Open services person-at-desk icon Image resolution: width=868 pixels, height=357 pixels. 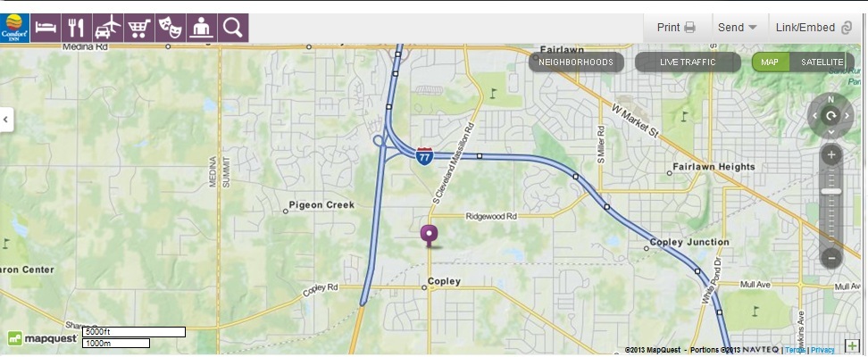pos(202,29)
